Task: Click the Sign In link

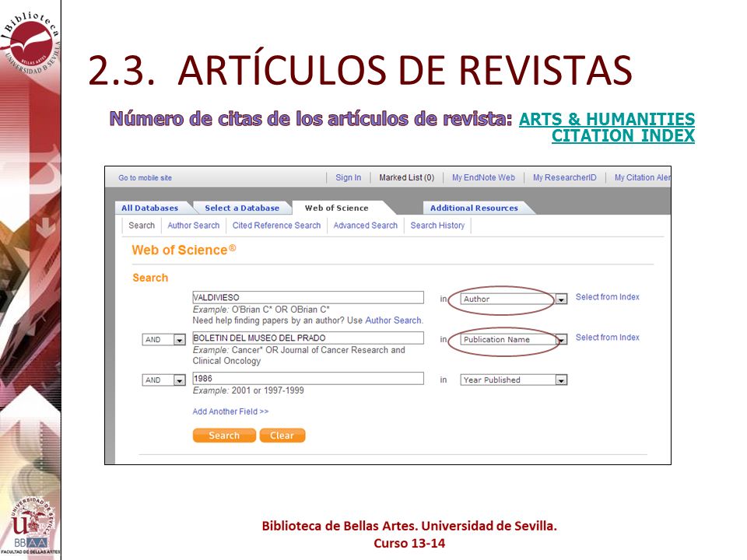Action: [x=348, y=177]
